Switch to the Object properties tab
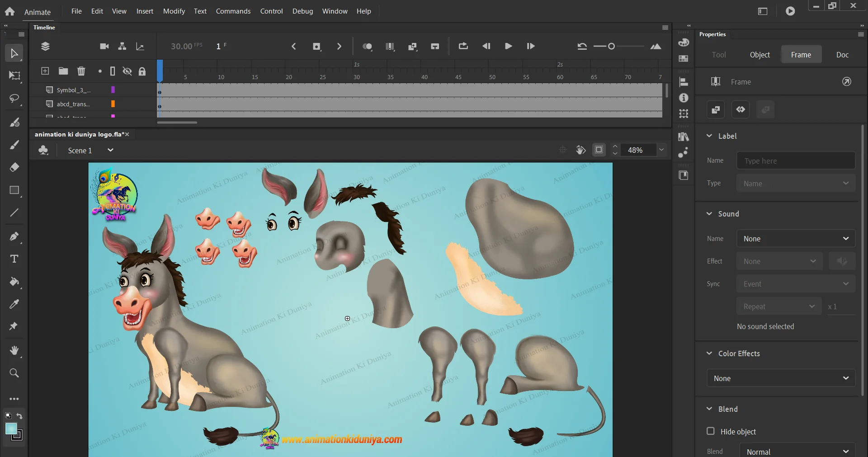This screenshot has width=868, height=457. tap(759, 55)
